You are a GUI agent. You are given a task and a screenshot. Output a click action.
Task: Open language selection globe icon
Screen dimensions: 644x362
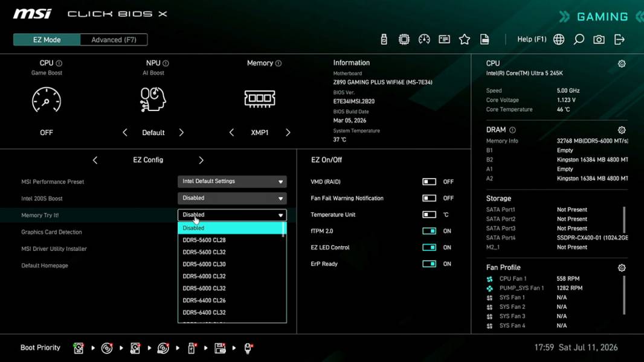[559, 39]
